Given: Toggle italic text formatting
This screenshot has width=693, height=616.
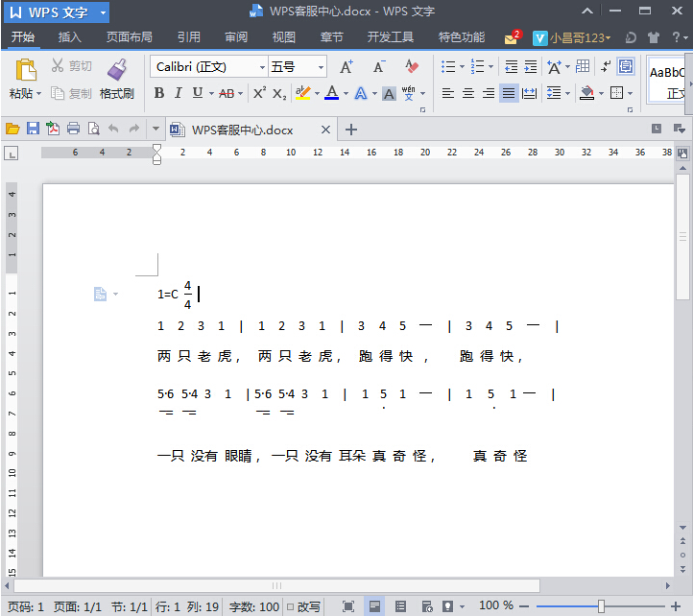Looking at the screenshot, I should coord(178,93).
